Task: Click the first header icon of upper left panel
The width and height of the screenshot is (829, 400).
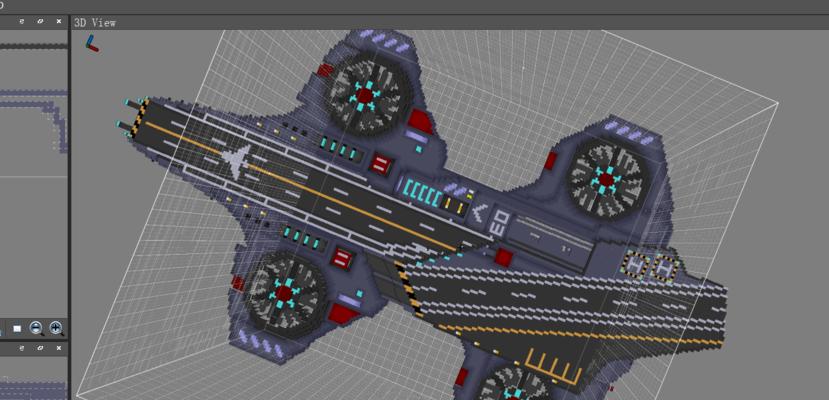Action: click(22, 22)
